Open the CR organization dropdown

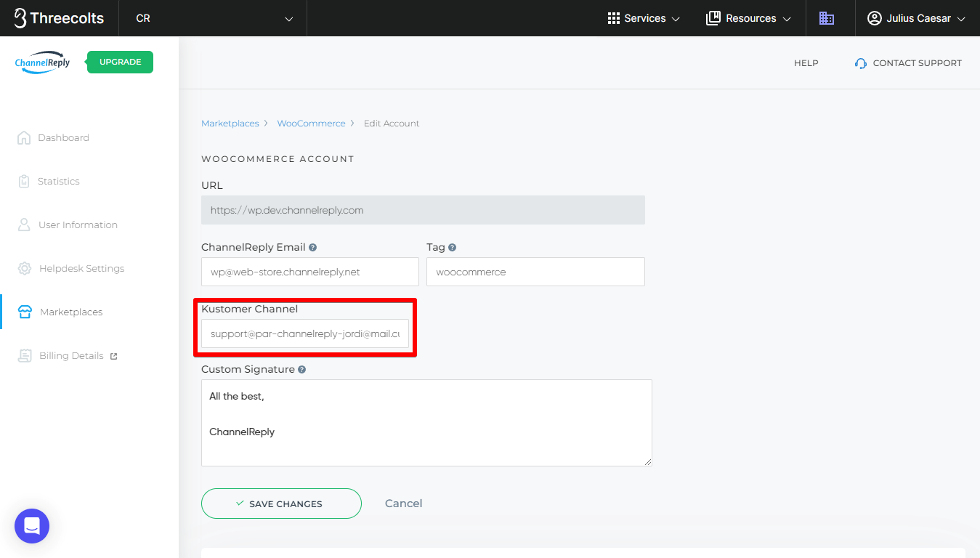(x=213, y=18)
